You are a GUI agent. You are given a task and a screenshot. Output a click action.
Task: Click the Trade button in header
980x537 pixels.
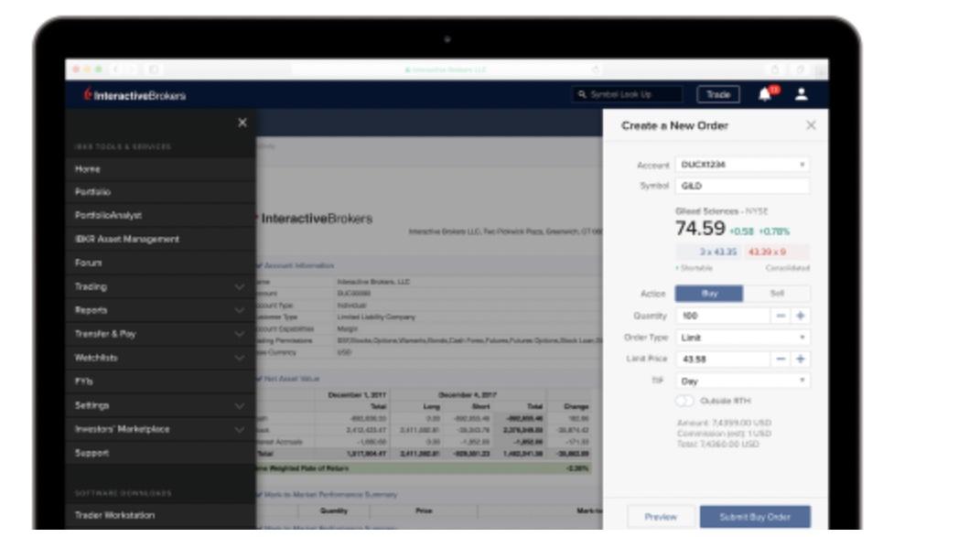[718, 94]
